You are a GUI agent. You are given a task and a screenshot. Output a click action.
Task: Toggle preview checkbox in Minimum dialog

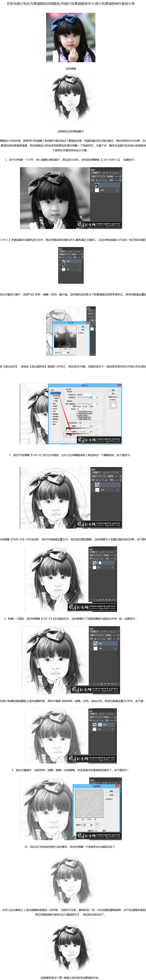[x=79, y=333]
